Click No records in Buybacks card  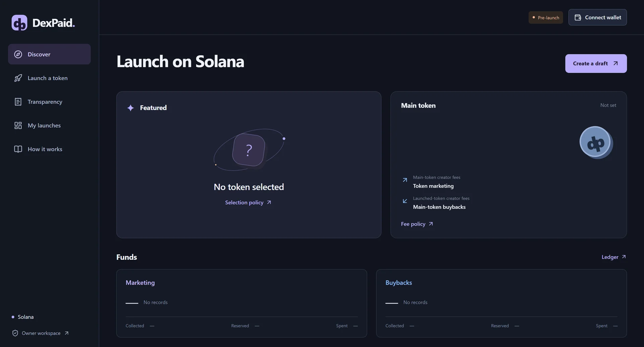[x=415, y=302]
